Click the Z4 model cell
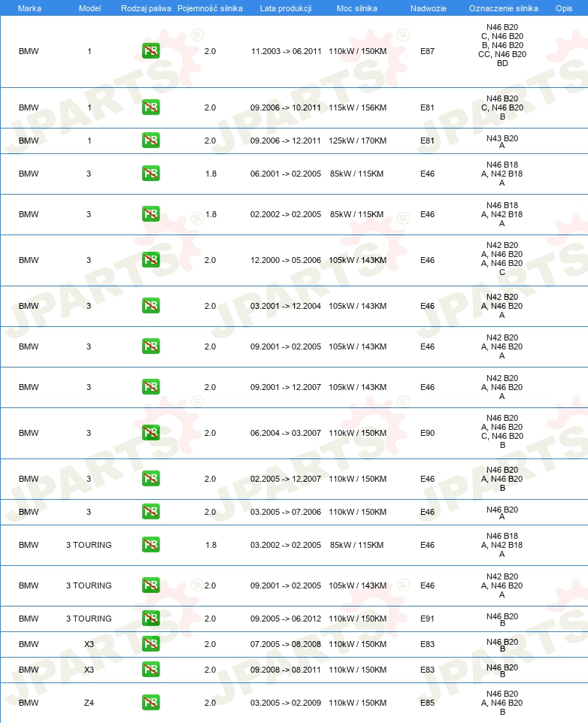Image resolution: width=588 pixels, height=723 pixels. coord(89,703)
